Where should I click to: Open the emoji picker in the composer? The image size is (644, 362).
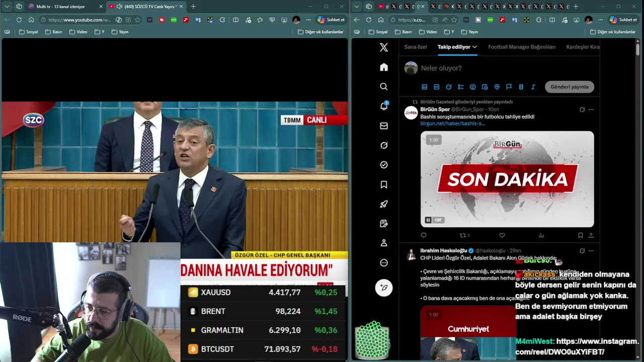[472, 87]
